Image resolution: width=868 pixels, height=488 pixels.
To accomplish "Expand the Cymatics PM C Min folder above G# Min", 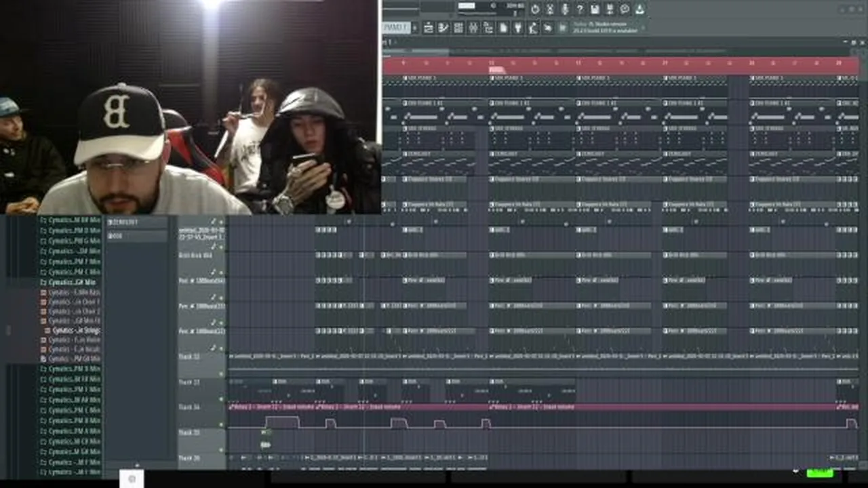I will click(71, 272).
